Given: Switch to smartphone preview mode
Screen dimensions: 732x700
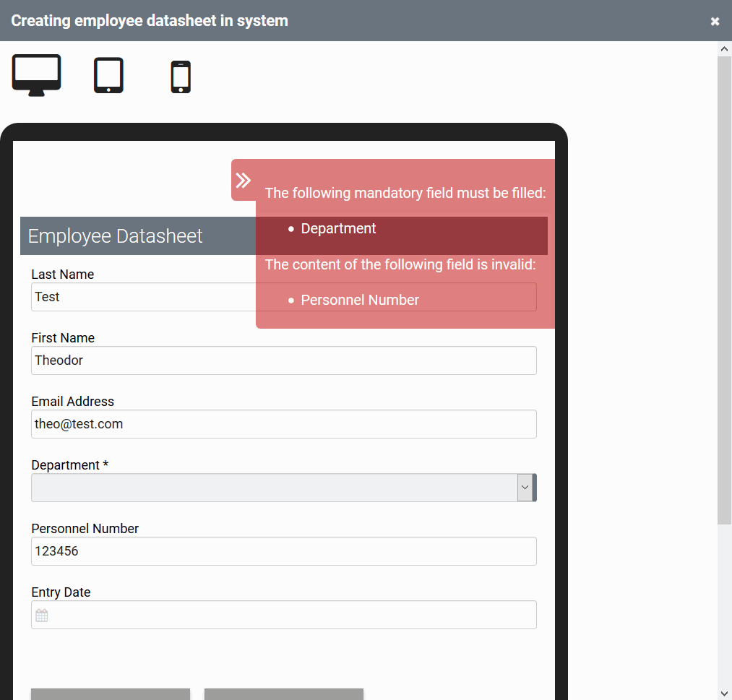Looking at the screenshot, I should click(x=181, y=77).
